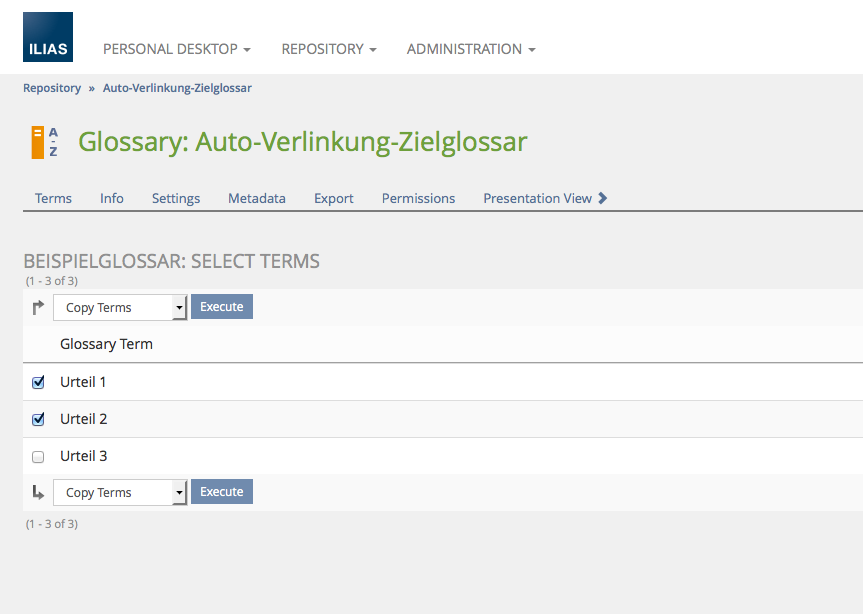Screen dimensions: 863x614
Task: Uncheck the Urteil 1 checkbox
Action: tap(39, 382)
